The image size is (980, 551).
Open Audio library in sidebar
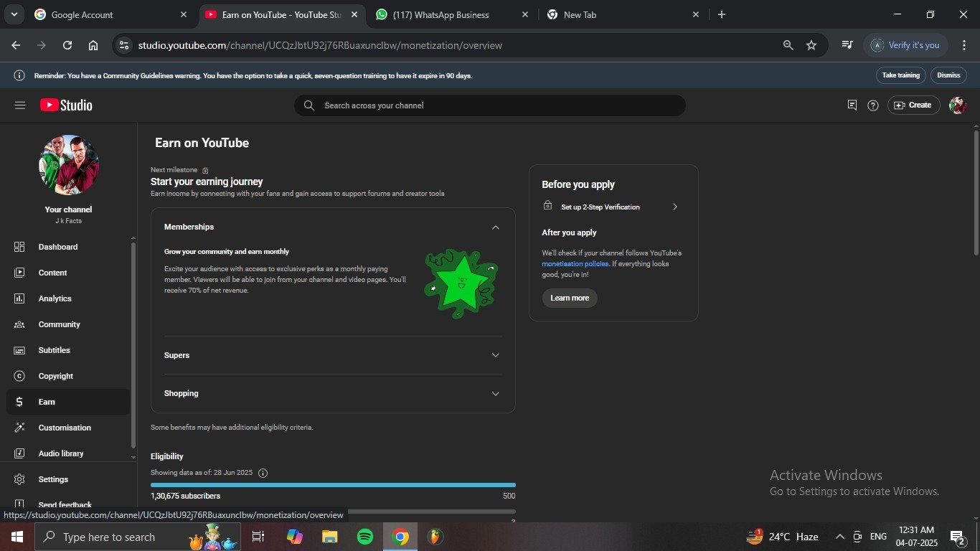pyautogui.click(x=69, y=453)
